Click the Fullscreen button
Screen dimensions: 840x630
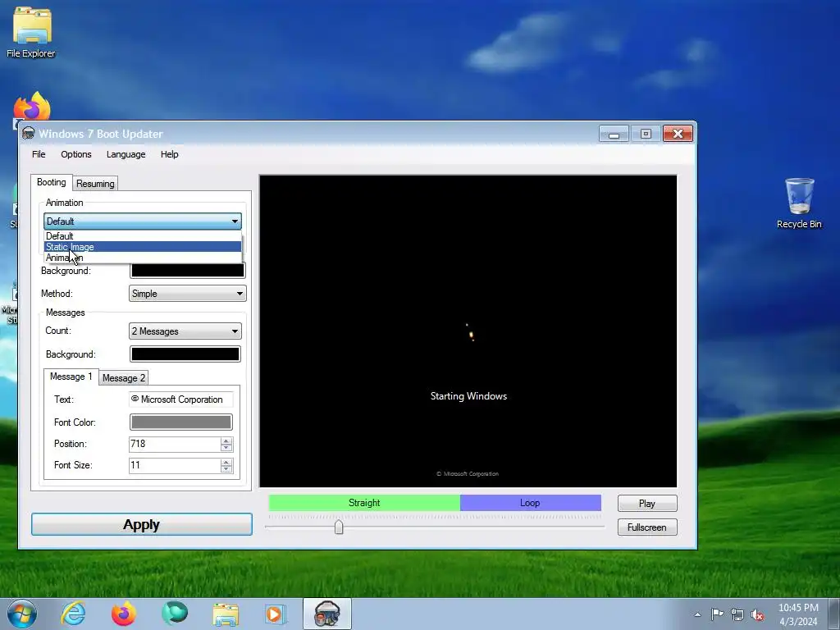pos(647,527)
